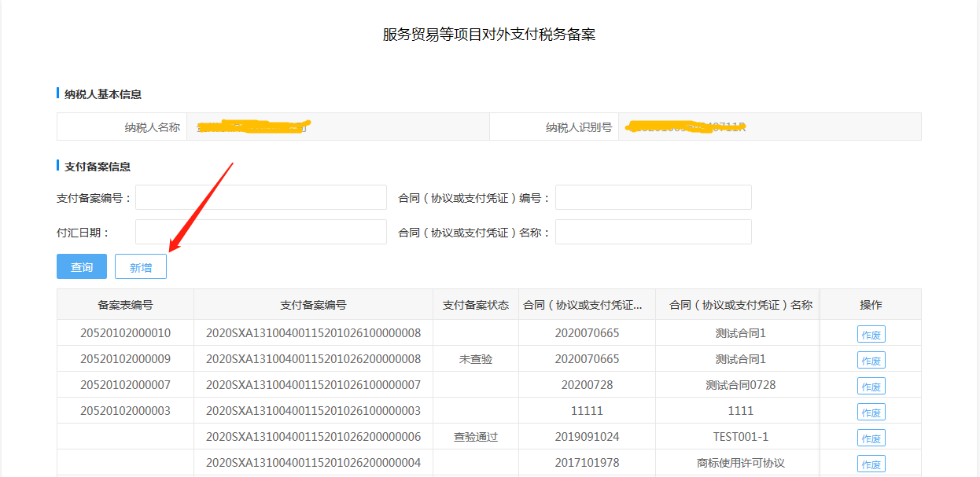Click the table cell showing 2017101978
The height and width of the screenshot is (477, 980).
click(587, 463)
